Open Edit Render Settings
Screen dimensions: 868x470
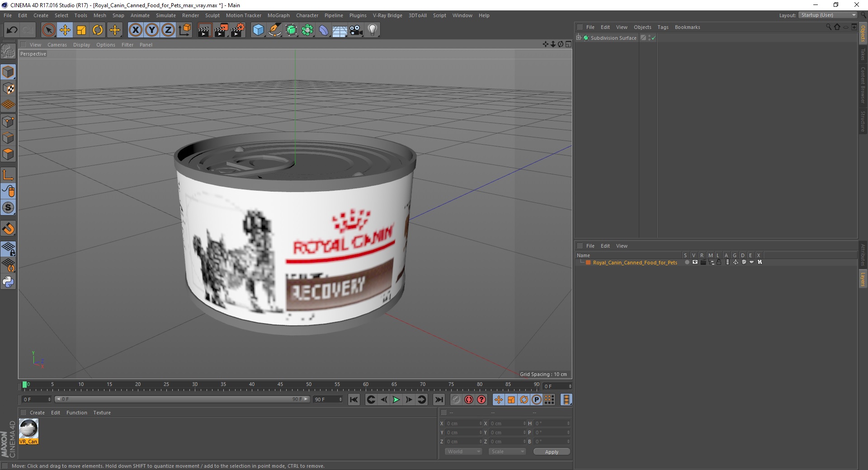click(238, 30)
